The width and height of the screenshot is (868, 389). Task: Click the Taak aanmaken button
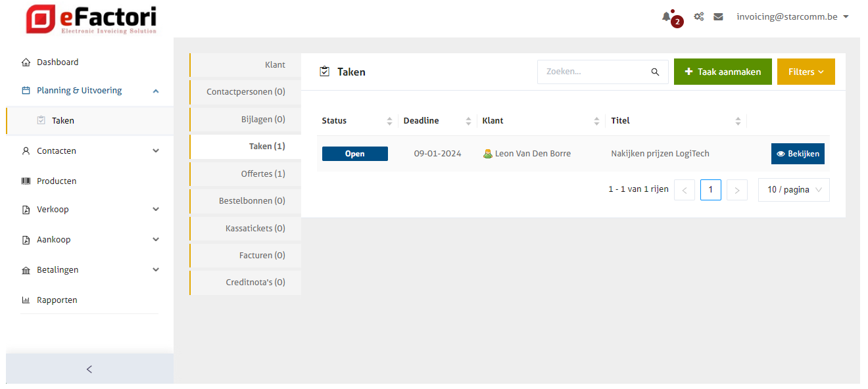click(723, 72)
